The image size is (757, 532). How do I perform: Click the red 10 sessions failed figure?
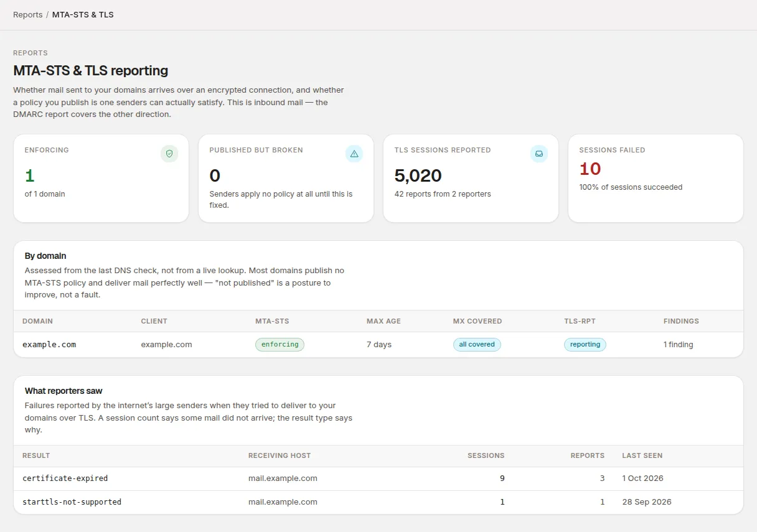pyautogui.click(x=590, y=169)
